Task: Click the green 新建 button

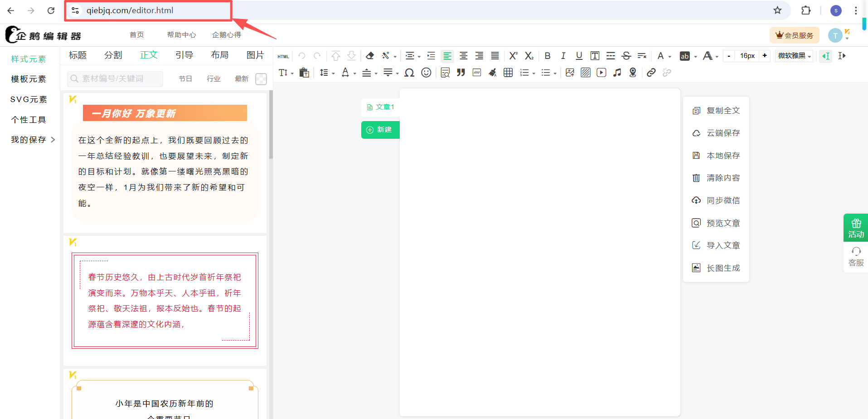Action: pos(380,130)
